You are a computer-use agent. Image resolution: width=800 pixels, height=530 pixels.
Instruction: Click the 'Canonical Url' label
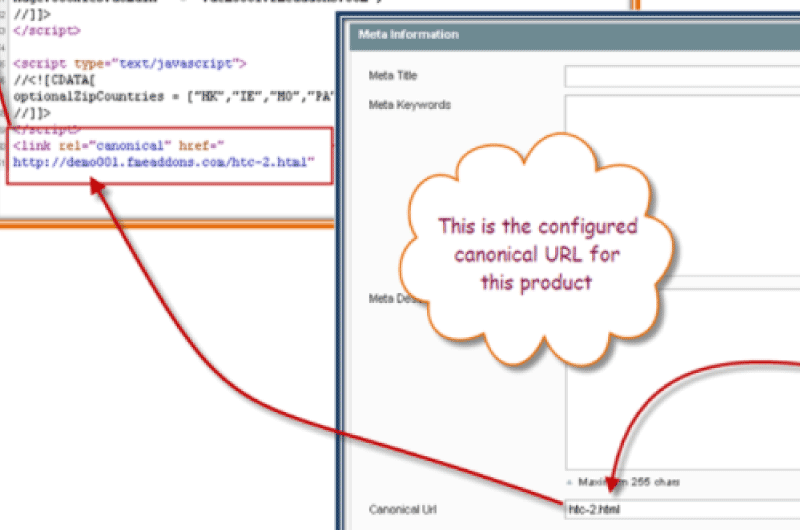pyautogui.click(x=403, y=509)
